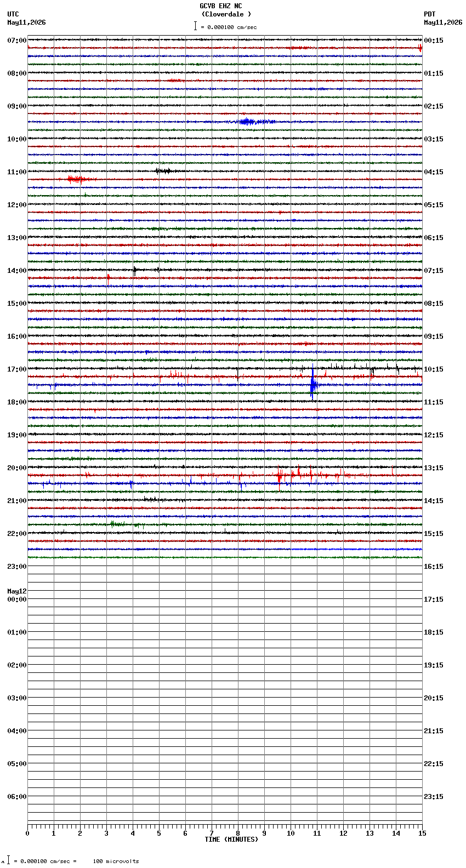Click the 10 minute tick label
The image size is (466, 868).
click(x=291, y=833)
